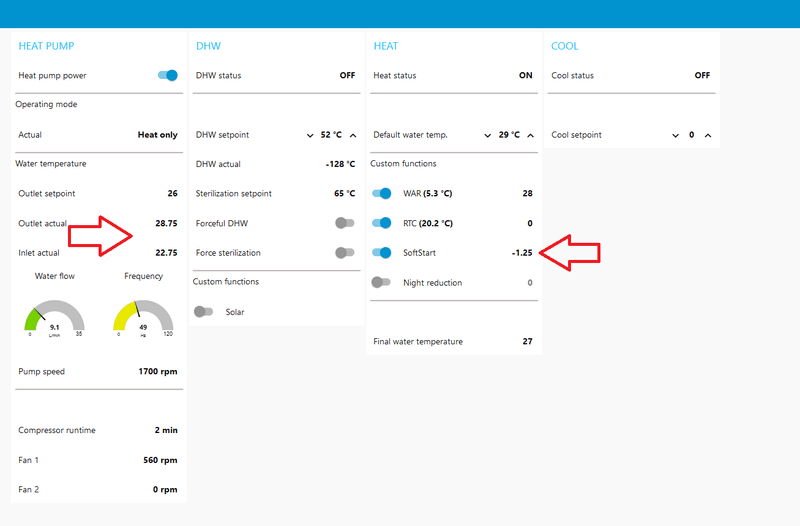Click the DHW status OFF value
Viewport: 800px width, 526px height.
click(x=347, y=76)
